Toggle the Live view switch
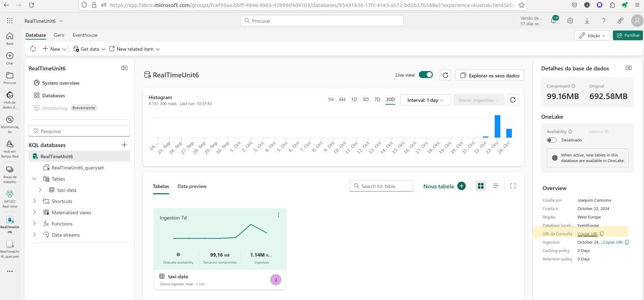644x300 pixels. pyautogui.click(x=426, y=75)
